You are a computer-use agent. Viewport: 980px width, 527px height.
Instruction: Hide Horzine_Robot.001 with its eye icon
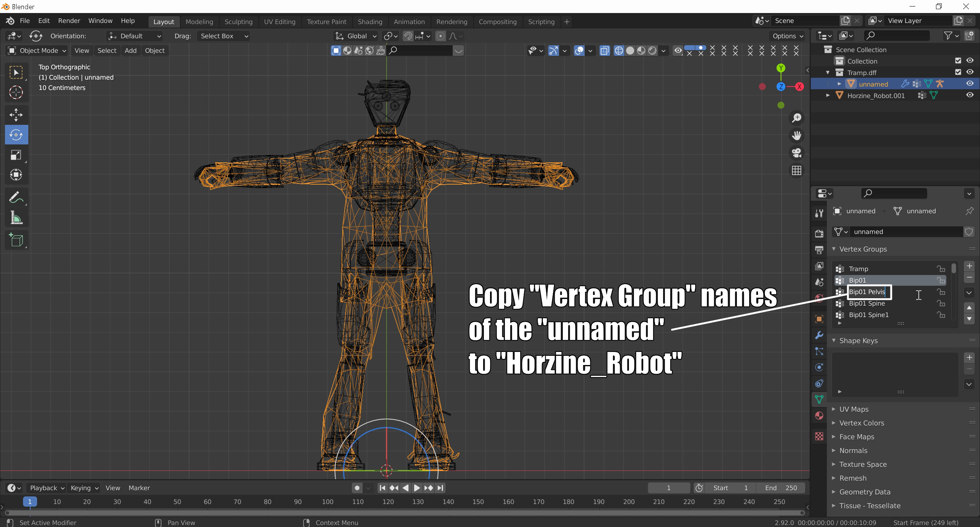coord(970,95)
